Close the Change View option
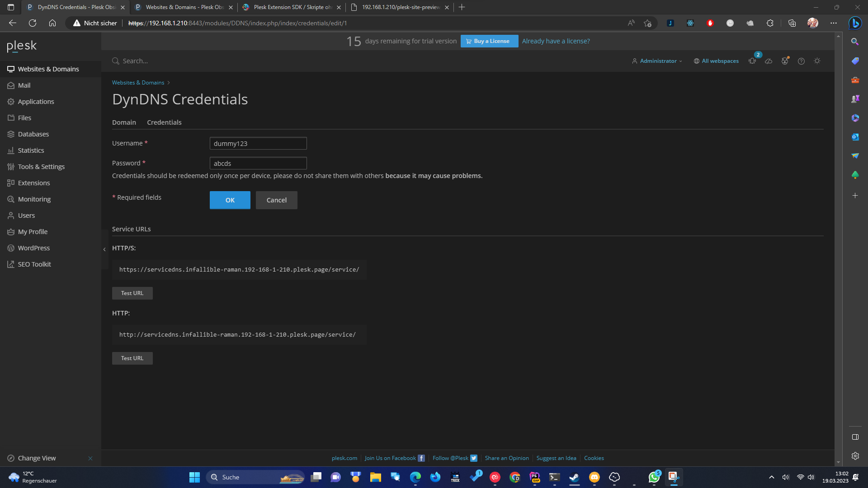 (90, 458)
